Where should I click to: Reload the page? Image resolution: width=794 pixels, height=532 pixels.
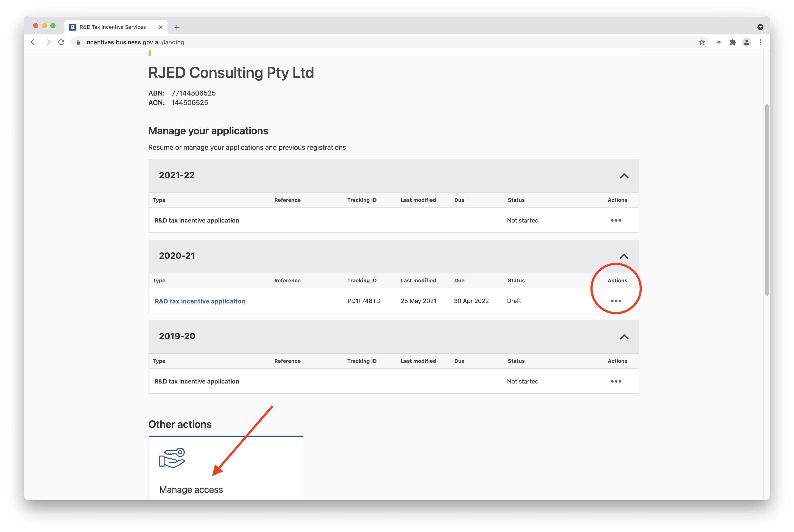coord(61,42)
